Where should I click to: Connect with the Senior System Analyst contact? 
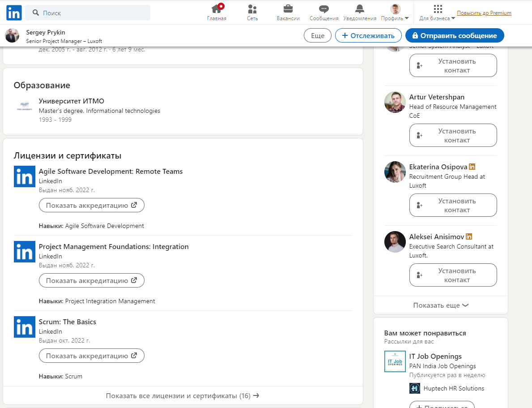[x=453, y=65]
